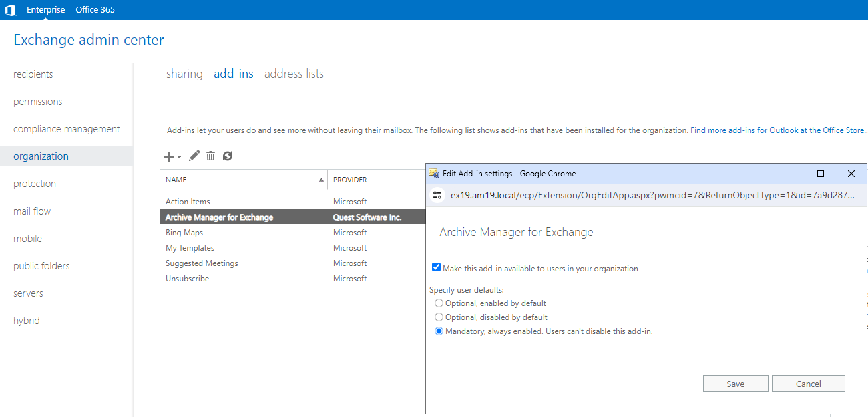
Task: Click the edit pencil icon
Action: tap(194, 156)
